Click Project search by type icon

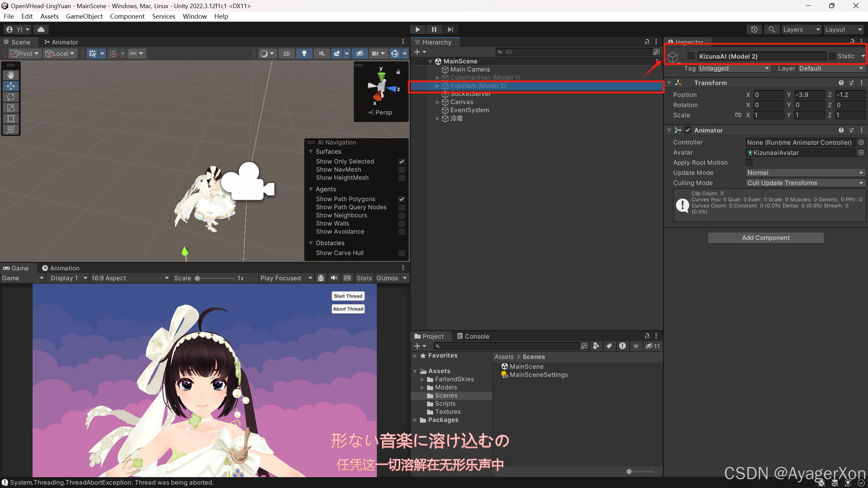[596, 346]
